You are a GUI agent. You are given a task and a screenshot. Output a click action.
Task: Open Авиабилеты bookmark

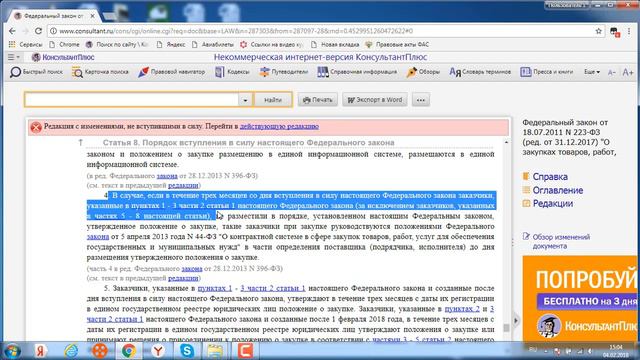(x=213, y=44)
